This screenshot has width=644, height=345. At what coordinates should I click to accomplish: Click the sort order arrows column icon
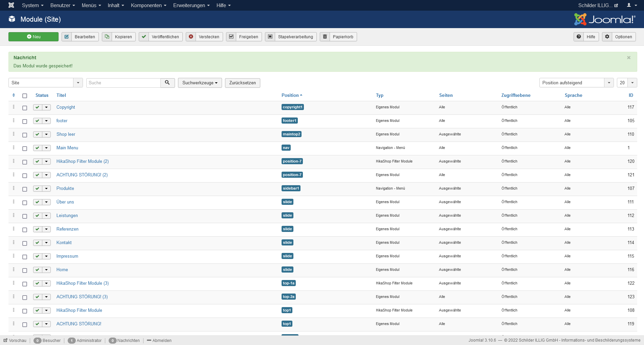14,95
